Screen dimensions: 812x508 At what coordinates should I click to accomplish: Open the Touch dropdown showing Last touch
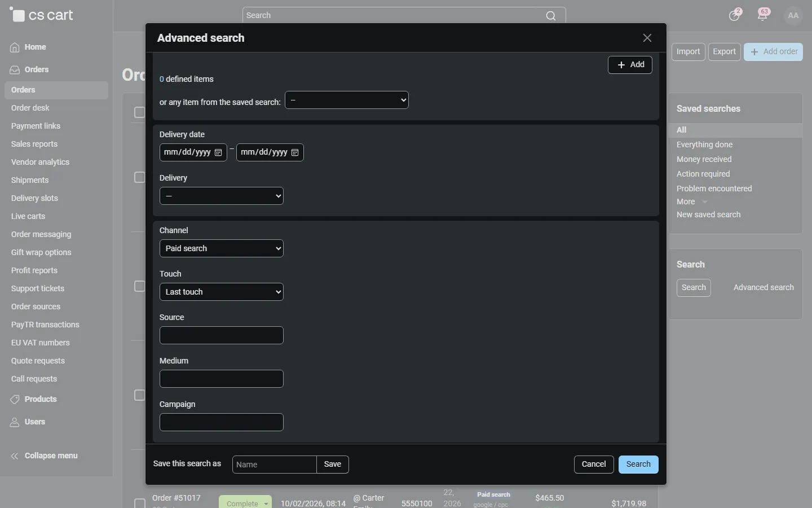(x=222, y=292)
